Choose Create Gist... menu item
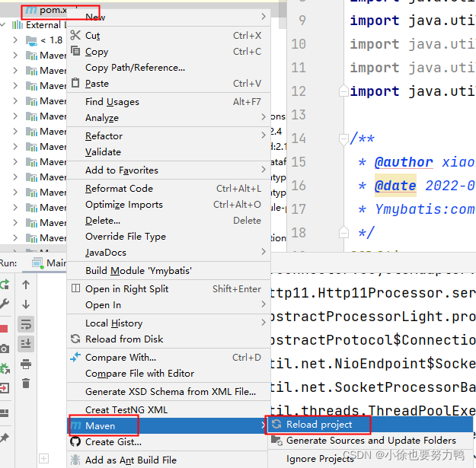476x468 pixels. [168, 441]
